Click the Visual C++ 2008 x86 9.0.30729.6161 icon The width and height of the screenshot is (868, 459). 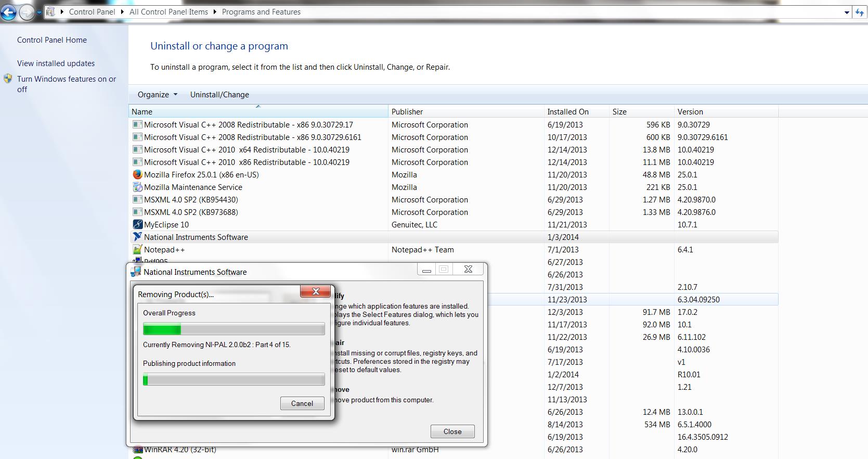pos(137,137)
